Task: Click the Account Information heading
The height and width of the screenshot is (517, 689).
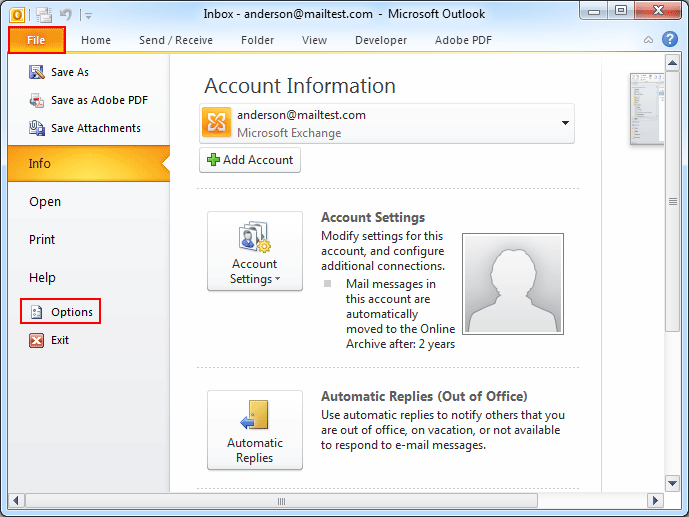Action: [x=300, y=86]
